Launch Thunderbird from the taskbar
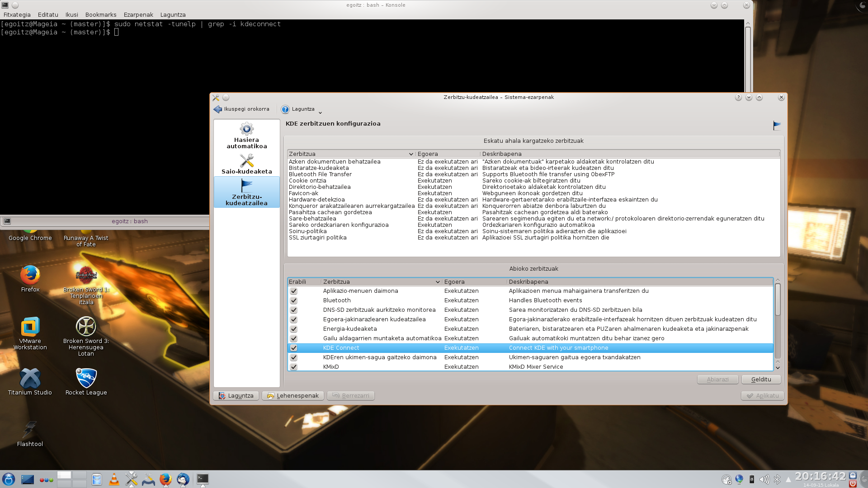 (x=183, y=479)
